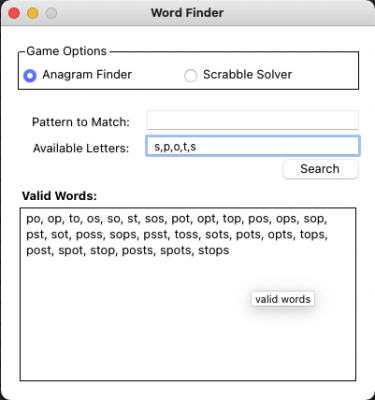Screen dimensions: 375x400
Task: Click the word "posts" in results
Action: coord(138,250)
